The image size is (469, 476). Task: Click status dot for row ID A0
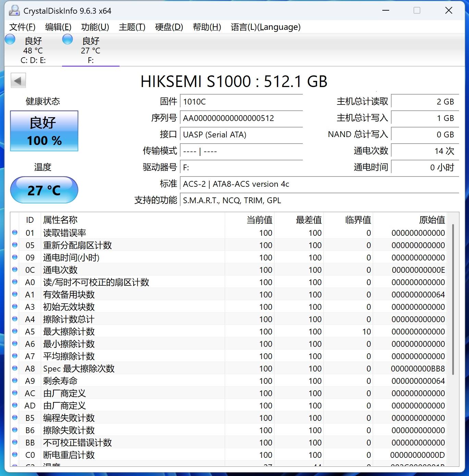[15, 282]
